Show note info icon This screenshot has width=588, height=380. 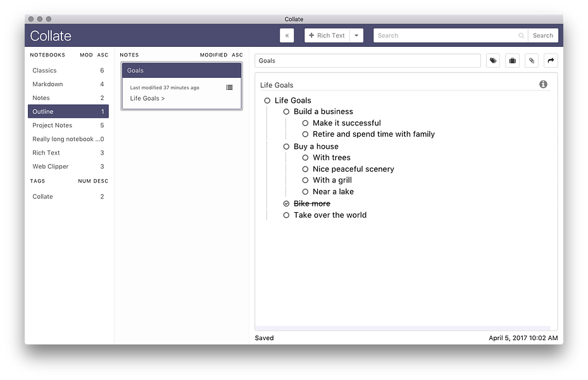coord(543,84)
